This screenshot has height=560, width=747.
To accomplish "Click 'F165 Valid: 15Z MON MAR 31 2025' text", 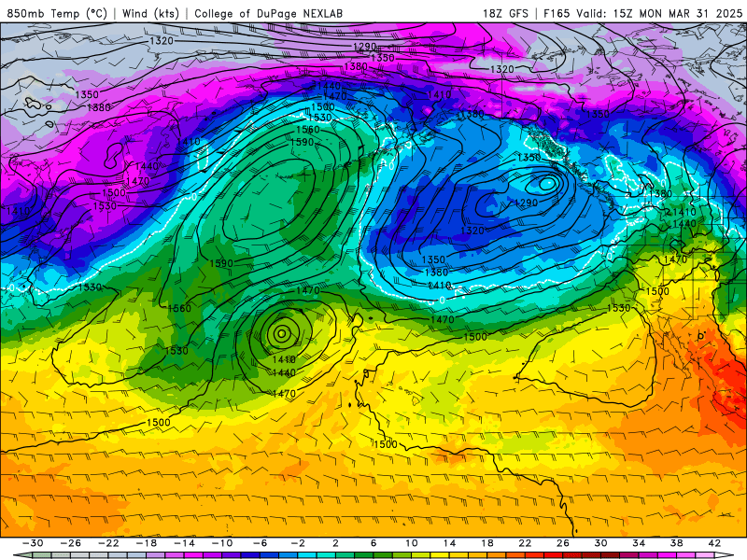I will tap(642, 13).
